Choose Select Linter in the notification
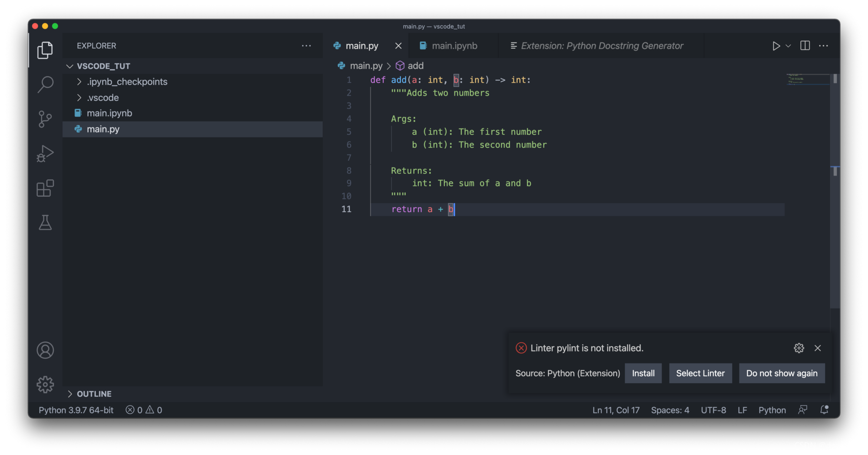Viewport: 868px width, 455px height. point(700,373)
